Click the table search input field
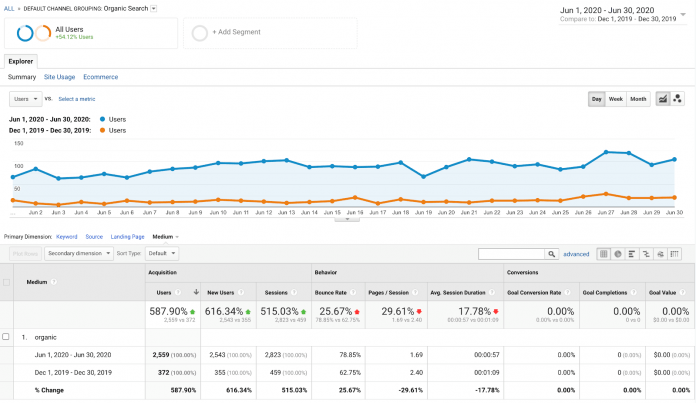The height and width of the screenshot is (403, 696). [x=510, y=254]
